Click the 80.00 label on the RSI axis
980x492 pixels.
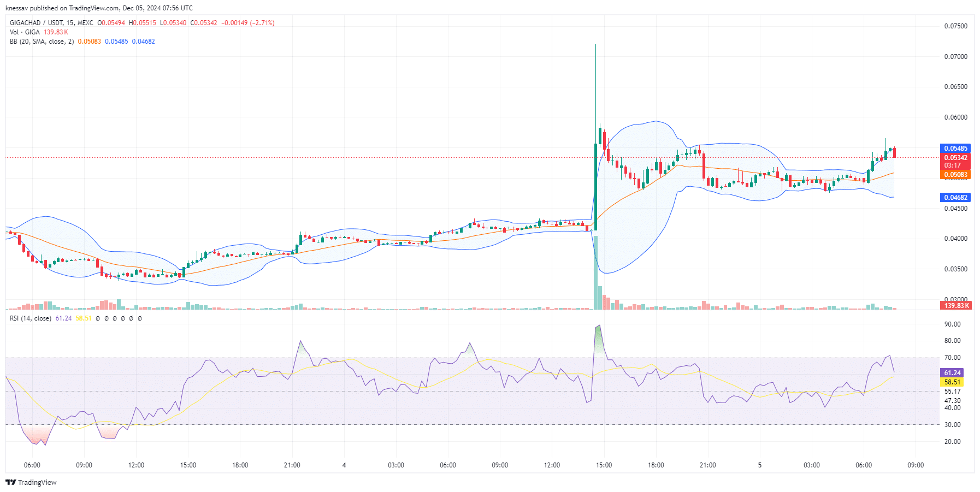(x=952, y=341)
